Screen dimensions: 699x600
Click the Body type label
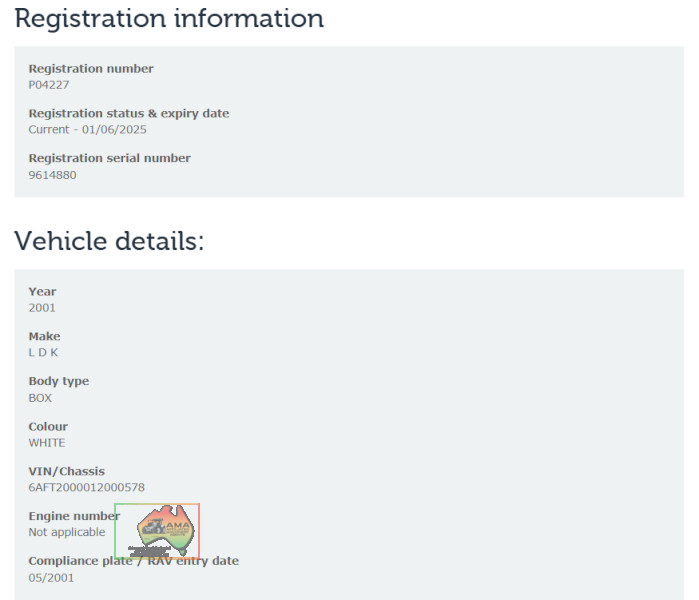pyautogui.click(x=58, y=381)
